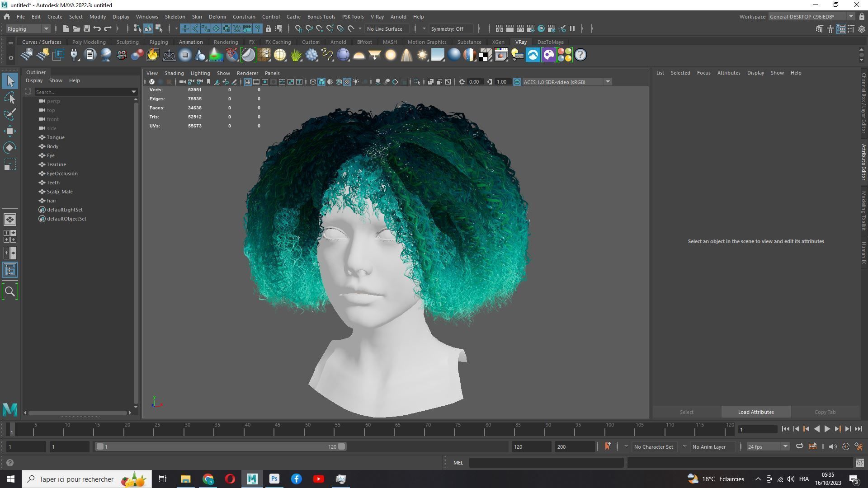This screenshot has height=488, width=868.
Task: Open the V-Ray menu
Action: pos(377,17)
